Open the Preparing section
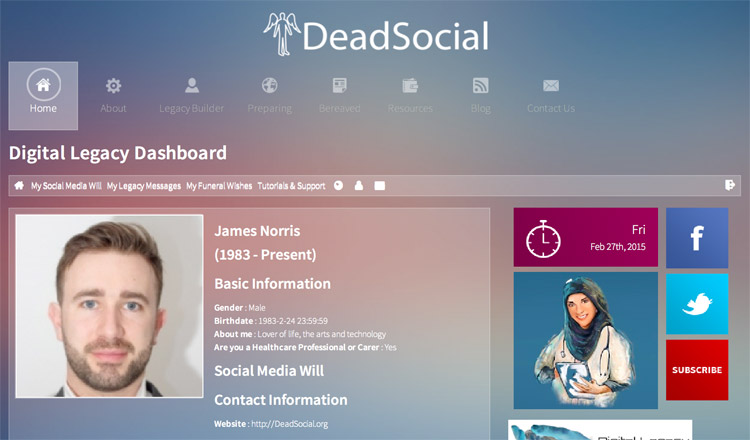 270,109
